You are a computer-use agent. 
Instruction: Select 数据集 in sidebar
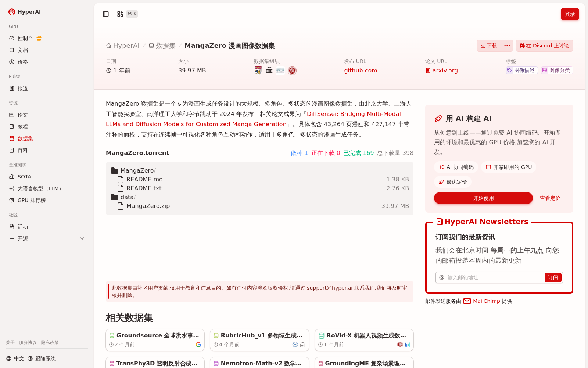coord(47,138)
